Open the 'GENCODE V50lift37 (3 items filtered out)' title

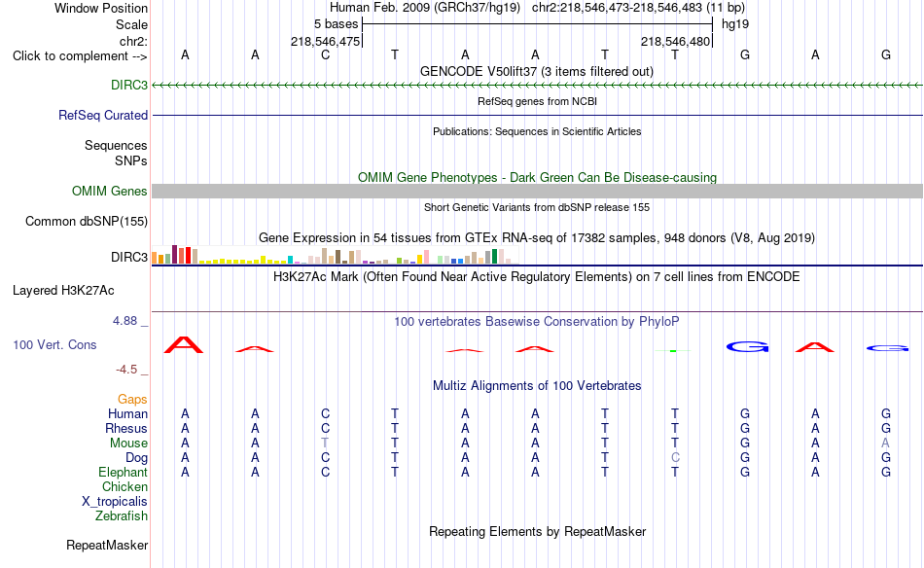[x=537, y=71]
